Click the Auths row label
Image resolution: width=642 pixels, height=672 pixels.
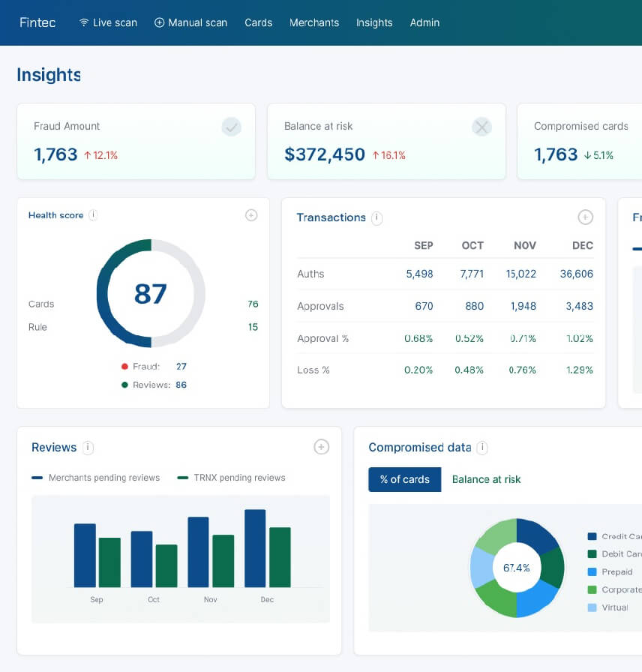coord(310,274)
